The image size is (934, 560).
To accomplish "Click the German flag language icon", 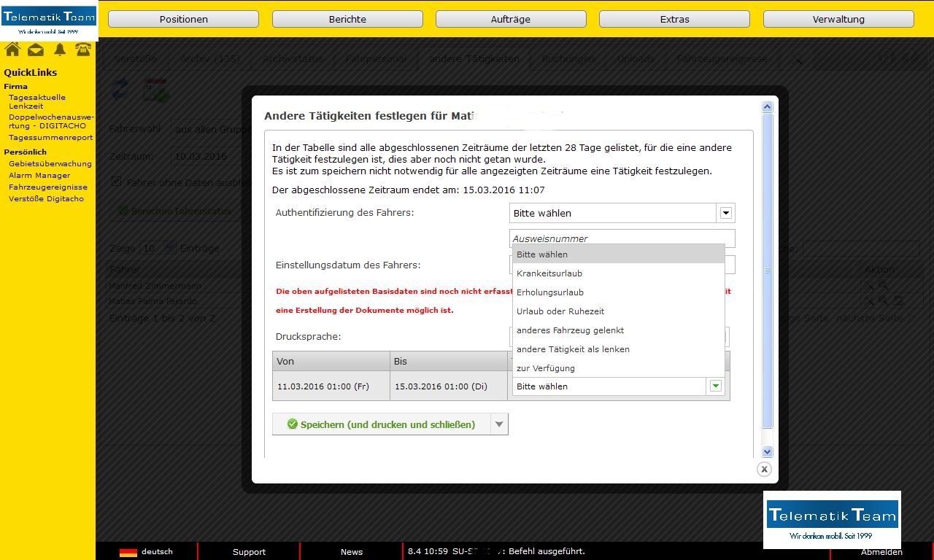I will coord(128,552).
